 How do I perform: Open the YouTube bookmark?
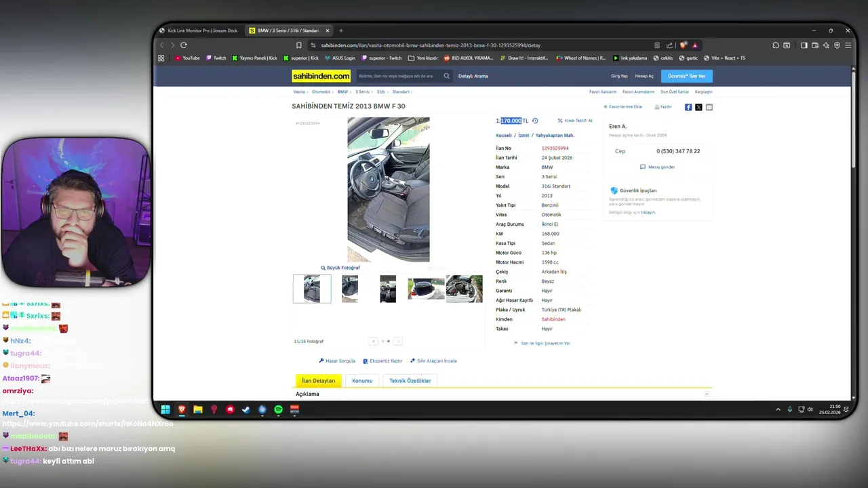(x=187, y=58)
